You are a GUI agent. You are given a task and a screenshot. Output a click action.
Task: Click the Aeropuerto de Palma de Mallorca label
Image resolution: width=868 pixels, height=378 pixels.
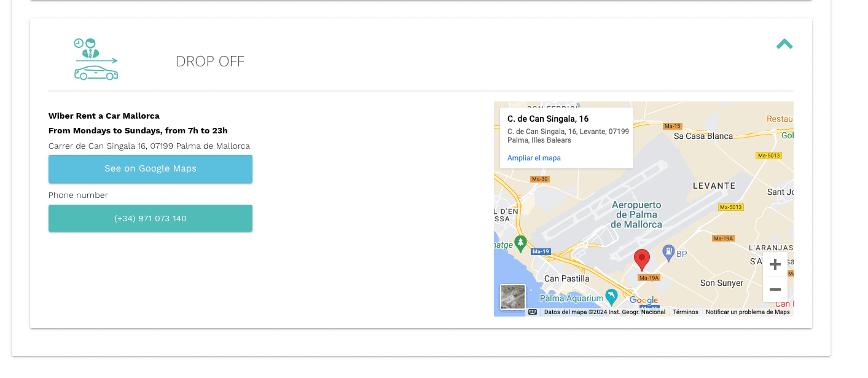point(636,215)
